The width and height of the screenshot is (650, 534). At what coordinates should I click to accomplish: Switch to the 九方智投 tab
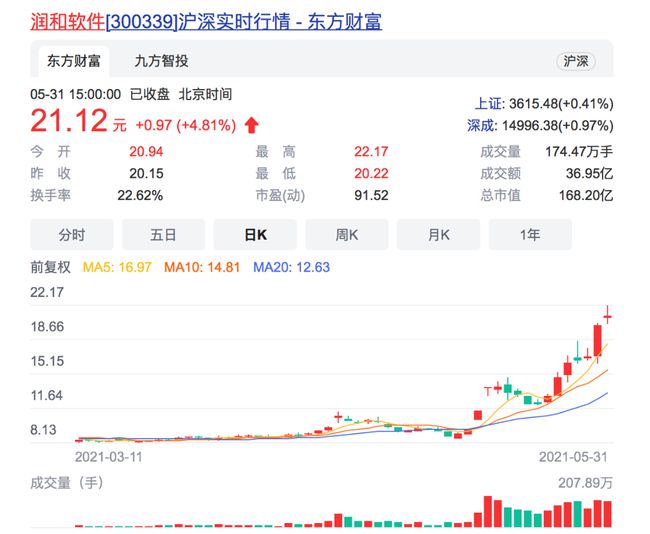click(x=161, y=61)
